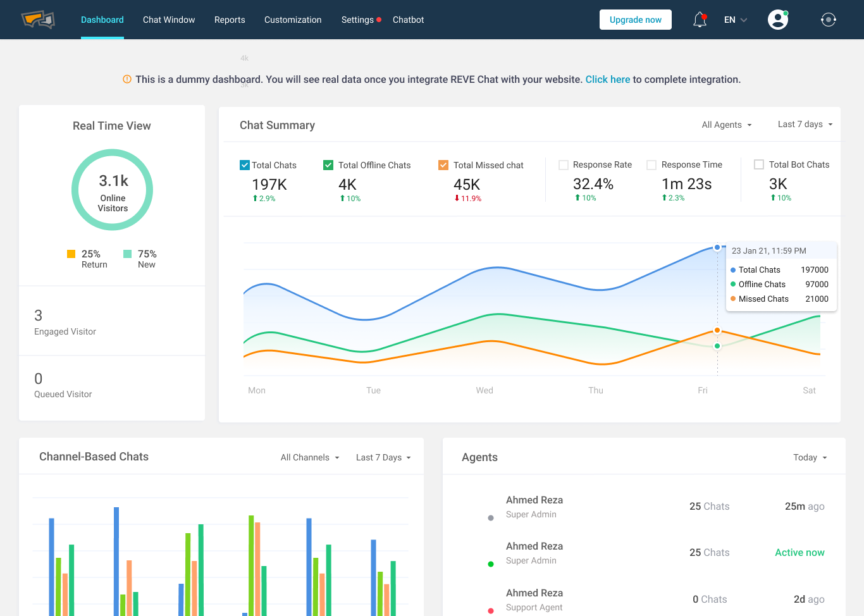The height and width of the screenshot is (616, 864).
Task: Click the red status dot beside Support Agent
Action: (x=491, y=611)
